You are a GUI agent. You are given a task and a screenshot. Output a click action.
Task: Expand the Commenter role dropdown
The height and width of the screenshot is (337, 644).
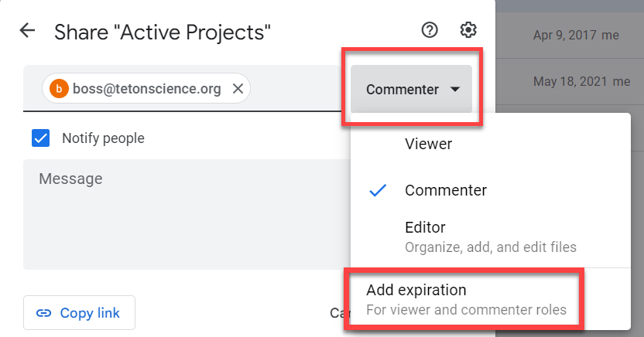click(412, 89)
